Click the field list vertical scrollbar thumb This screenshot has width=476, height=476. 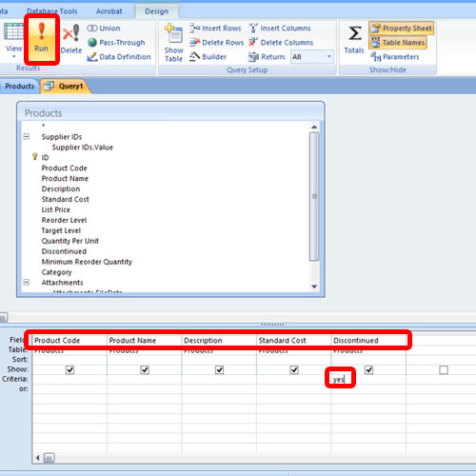coord(314,196)
